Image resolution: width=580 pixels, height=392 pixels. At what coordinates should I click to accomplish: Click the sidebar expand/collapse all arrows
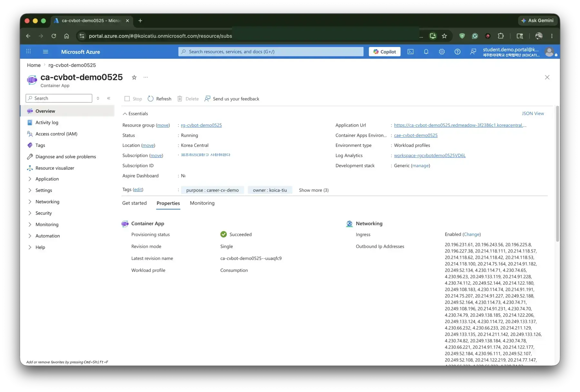(x=98, y=98)
